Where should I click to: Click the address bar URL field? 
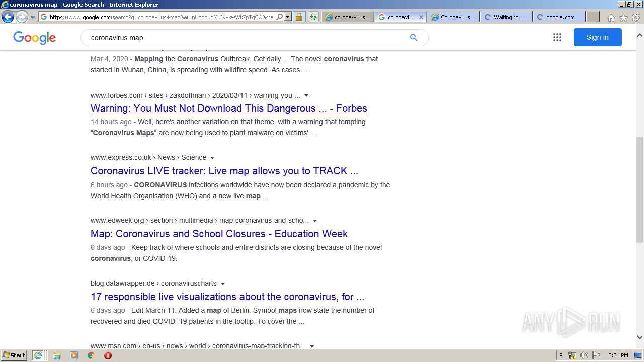(x=162, y=17)
